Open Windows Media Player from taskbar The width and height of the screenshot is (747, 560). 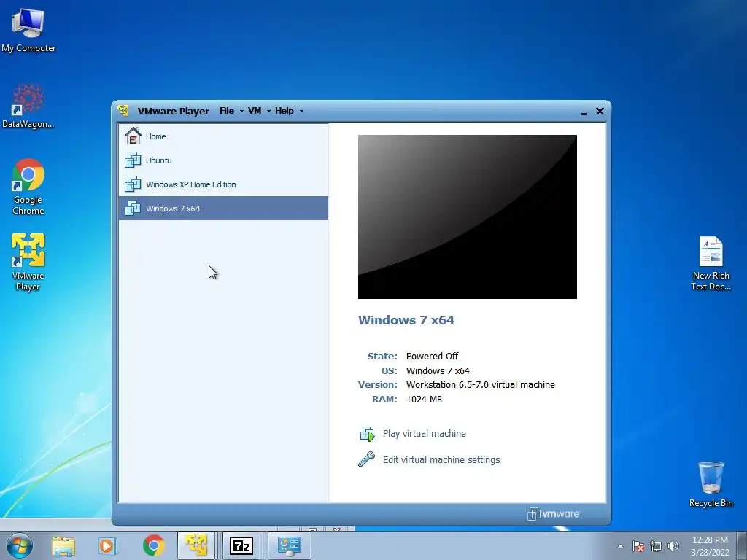pos(108,545)
